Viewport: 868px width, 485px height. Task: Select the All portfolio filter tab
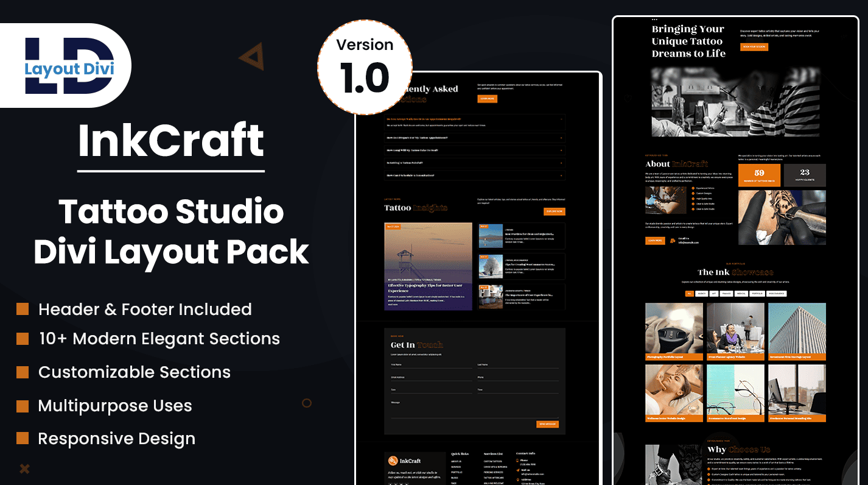689,294
